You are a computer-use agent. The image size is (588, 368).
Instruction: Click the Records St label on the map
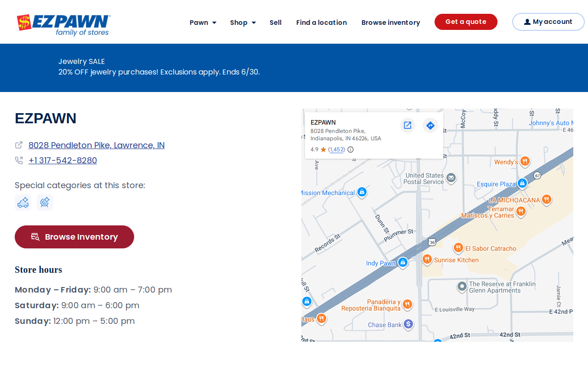328,243
